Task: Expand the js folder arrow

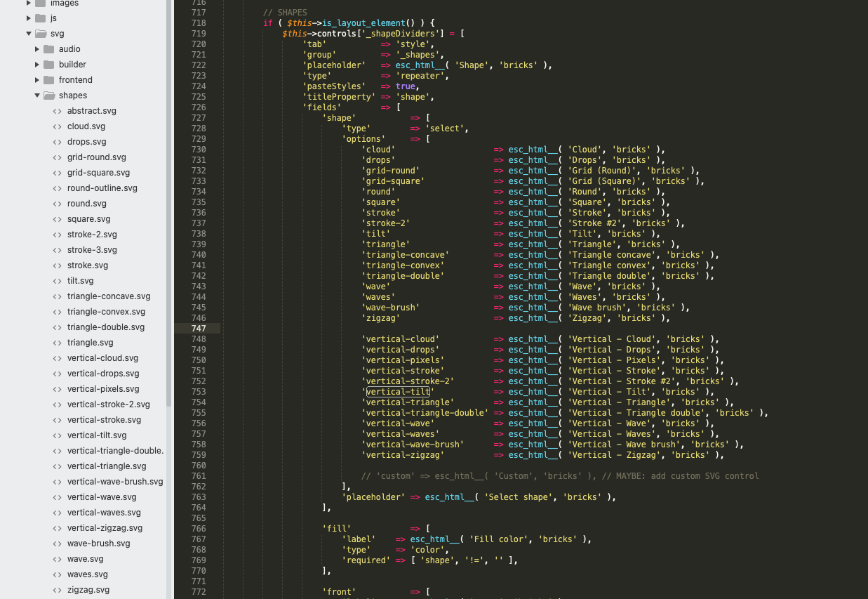Action: 29,18
